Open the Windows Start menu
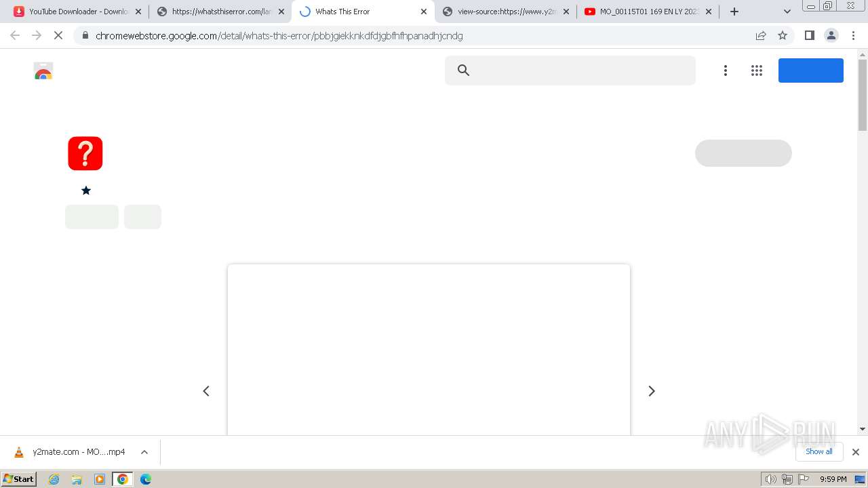 [19, 479]
